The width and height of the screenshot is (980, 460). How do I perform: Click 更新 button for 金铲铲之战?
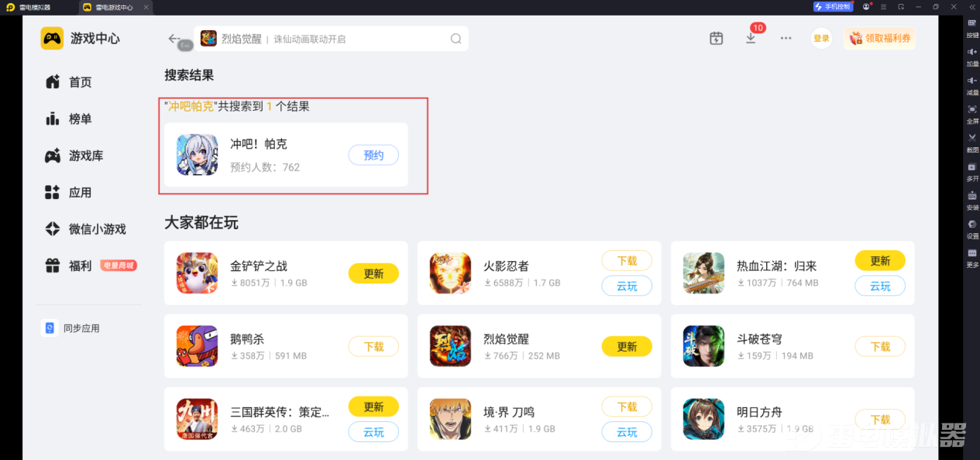point(373,273)
